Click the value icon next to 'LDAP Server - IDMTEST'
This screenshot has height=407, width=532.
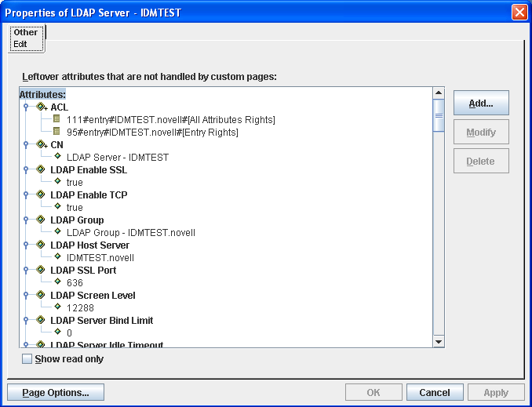point(58,156)
